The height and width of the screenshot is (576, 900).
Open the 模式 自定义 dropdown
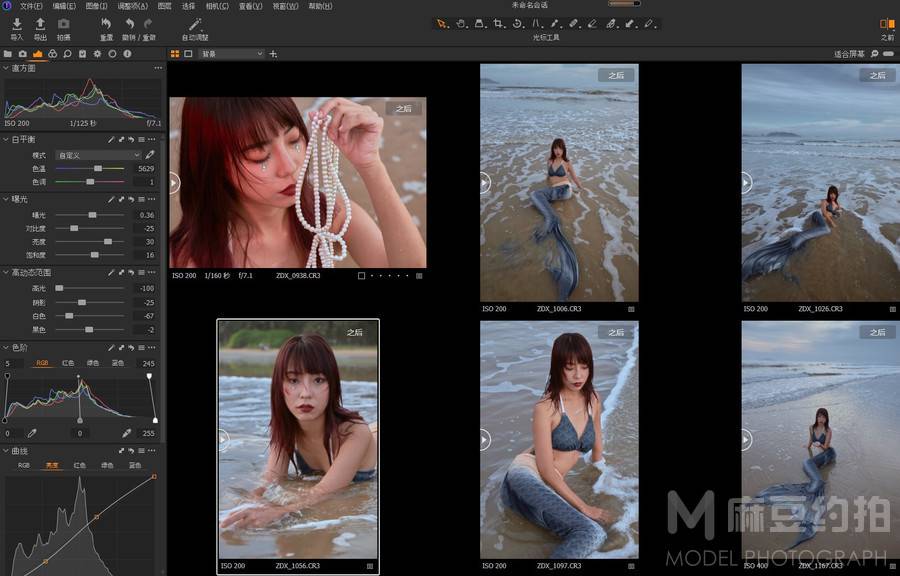click(98, 155)
